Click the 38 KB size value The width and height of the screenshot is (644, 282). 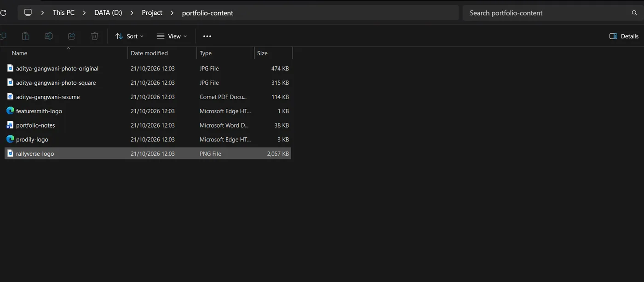pyautogui.click(x=282, y=125)
